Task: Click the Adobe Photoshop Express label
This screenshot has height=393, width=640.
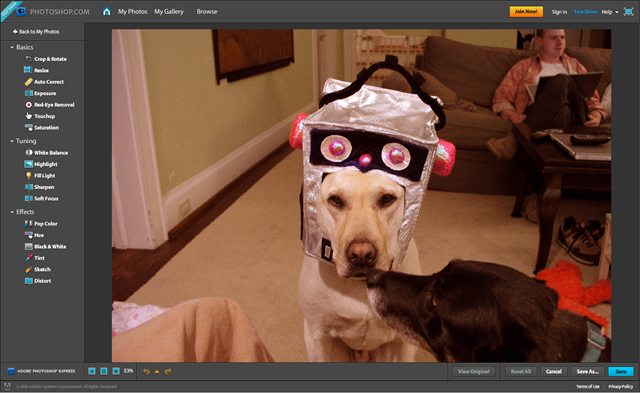Action: (x=42, y=371)
